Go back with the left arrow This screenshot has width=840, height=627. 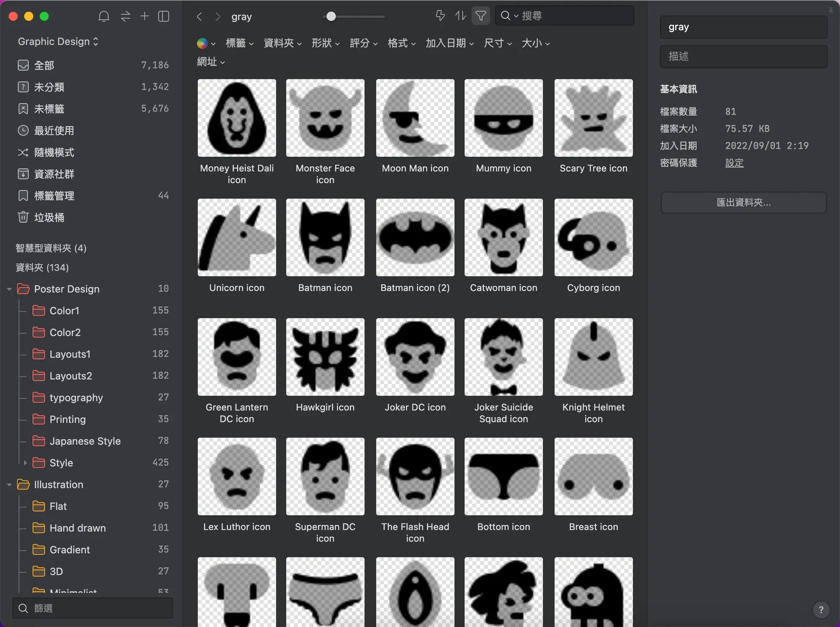click(199, 16)
